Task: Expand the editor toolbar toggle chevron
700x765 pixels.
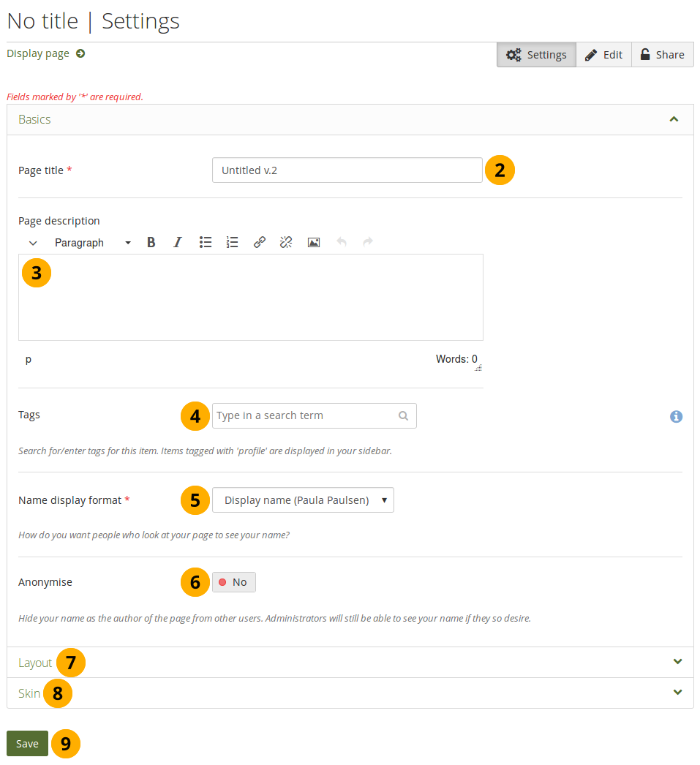Action: (33, 243)
